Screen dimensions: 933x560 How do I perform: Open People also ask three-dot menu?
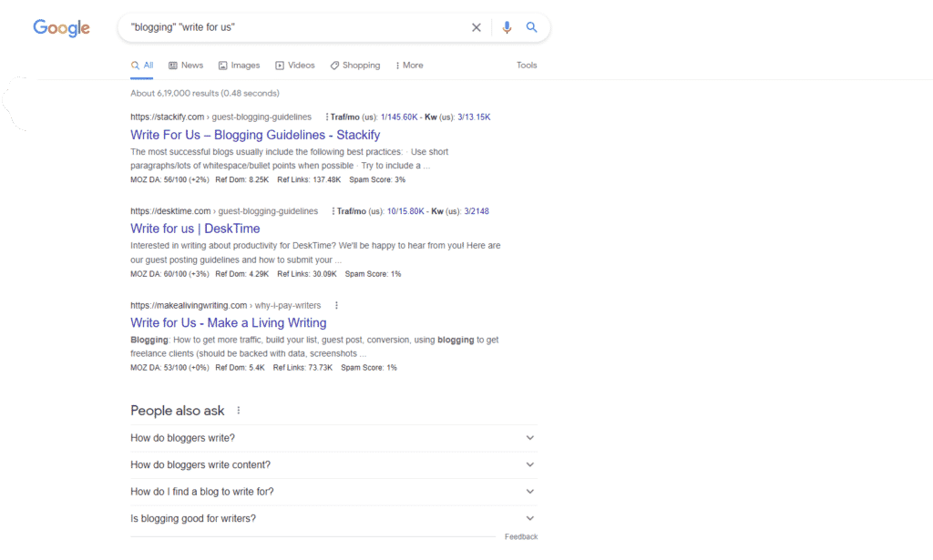239,410
